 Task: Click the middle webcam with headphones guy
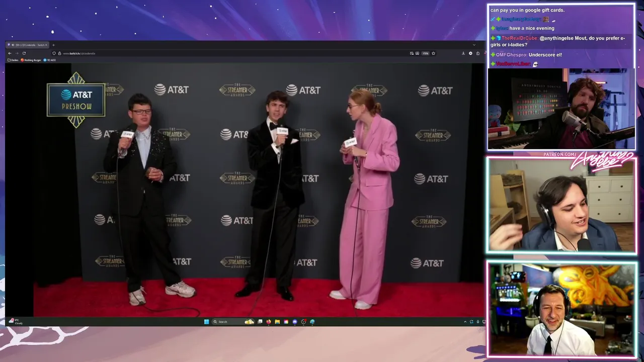pyautogui.click(x=561, y=206)
